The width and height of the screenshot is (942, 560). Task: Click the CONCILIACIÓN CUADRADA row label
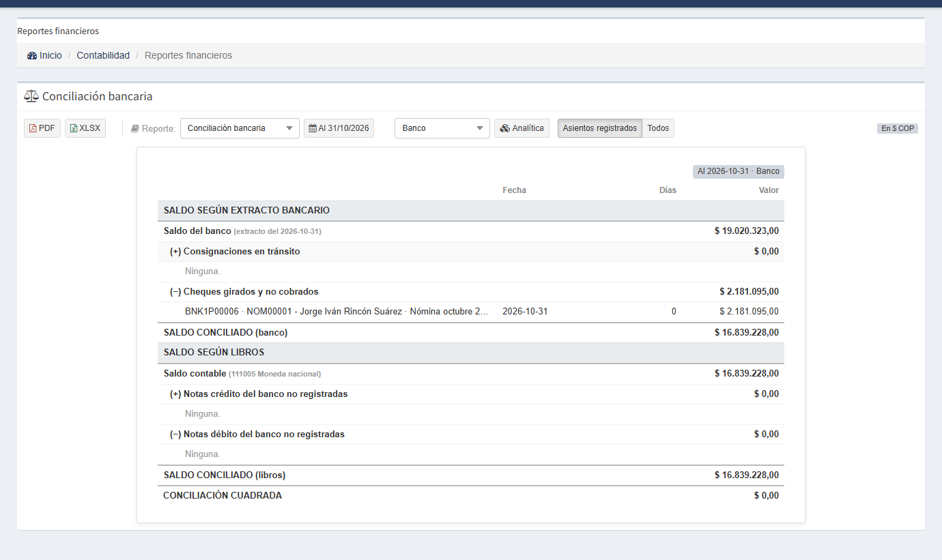click(x=223, y=495)
